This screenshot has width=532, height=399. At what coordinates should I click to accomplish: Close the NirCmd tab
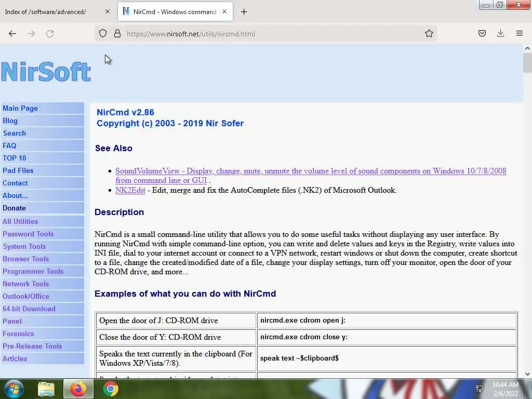click(x=224, y=11)
